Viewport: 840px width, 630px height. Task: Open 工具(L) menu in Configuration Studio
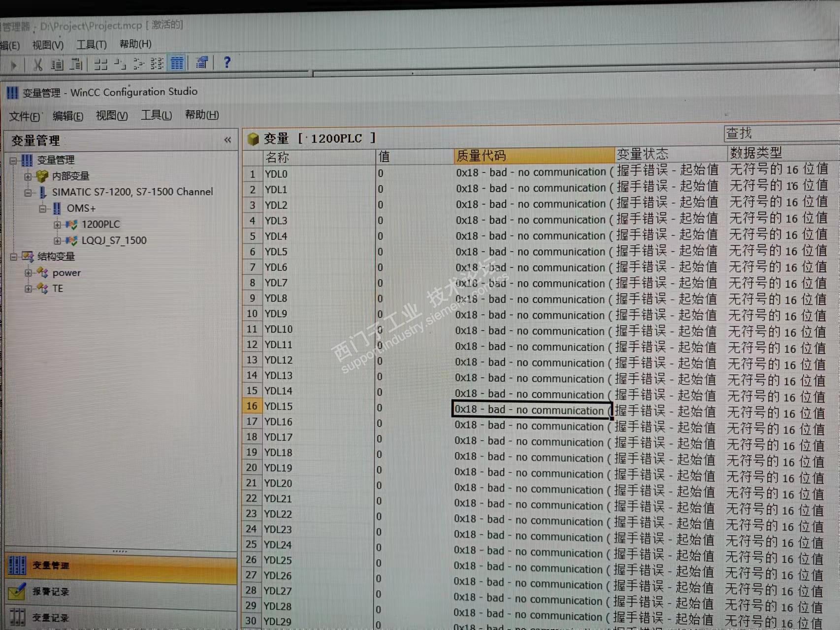[x=157, y=115]
